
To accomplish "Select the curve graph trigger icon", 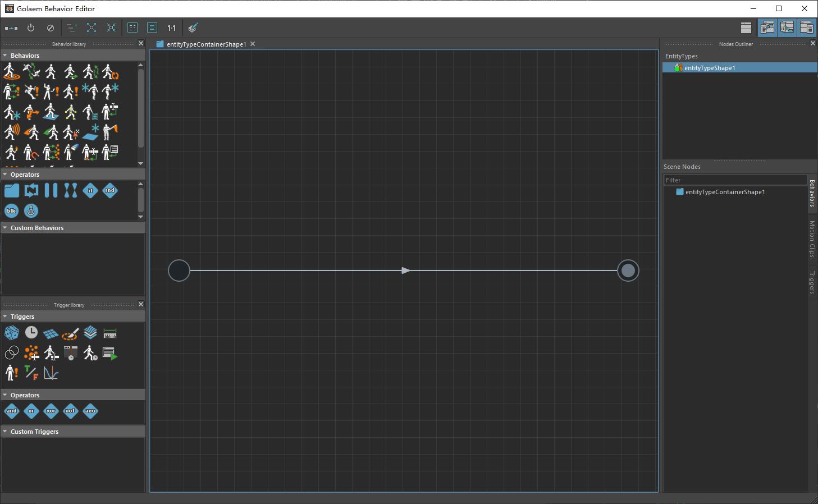I will (x=51, y=373).
